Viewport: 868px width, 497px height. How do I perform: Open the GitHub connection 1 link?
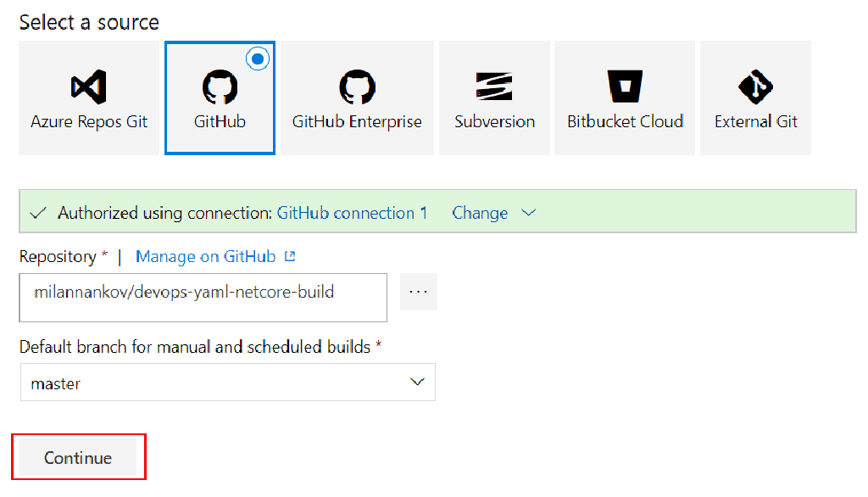point(352,213)
